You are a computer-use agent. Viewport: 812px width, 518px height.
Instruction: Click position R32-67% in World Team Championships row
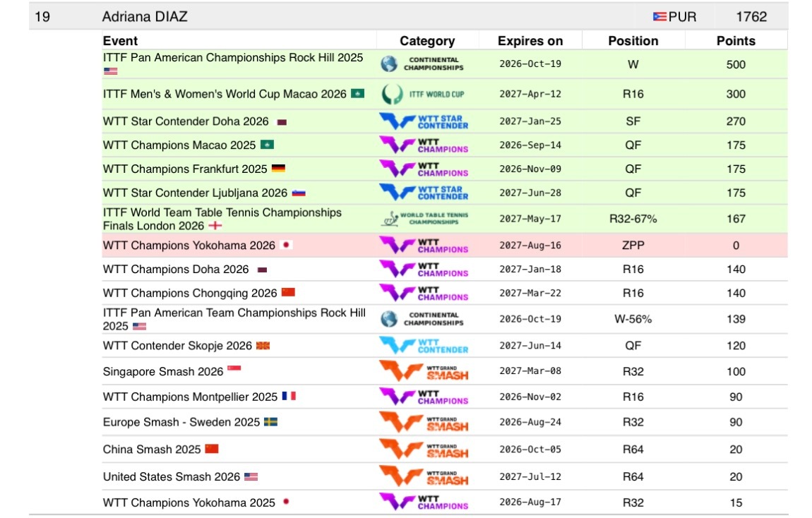click(633, 219)
